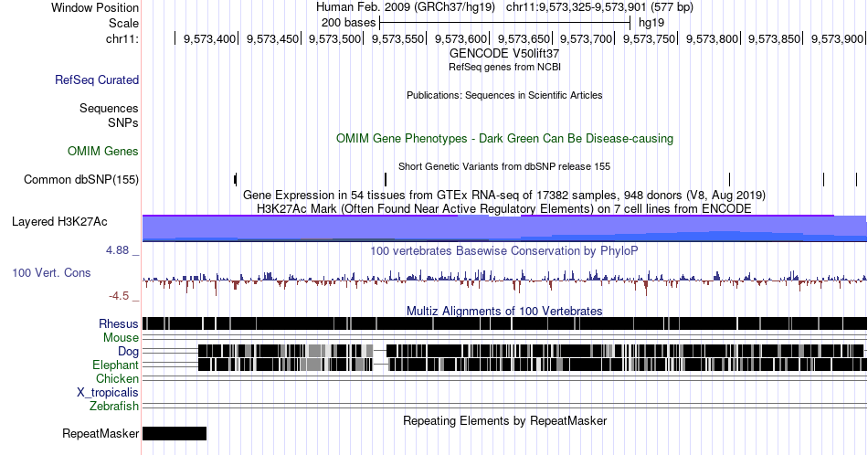
Task: Click the Elephant alignment label
Action: [x=116, y=365]
